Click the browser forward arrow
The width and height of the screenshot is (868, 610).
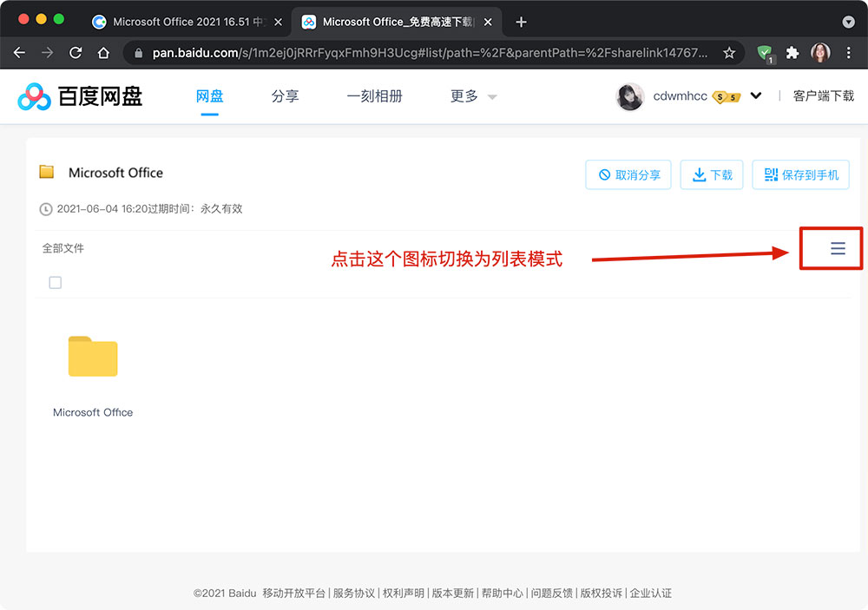tap(48, 53)
